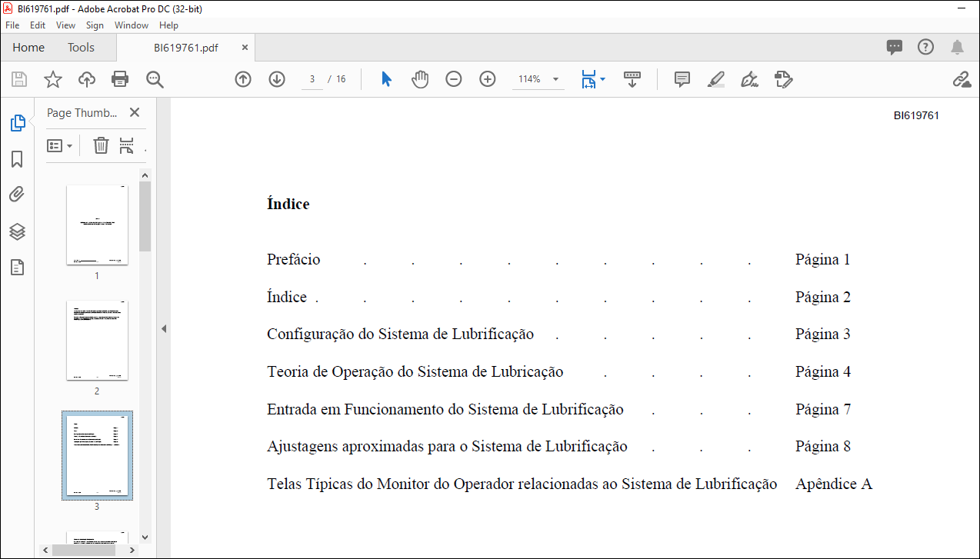
Task: Expand the fit page options arrow
Action: (602, 79)
